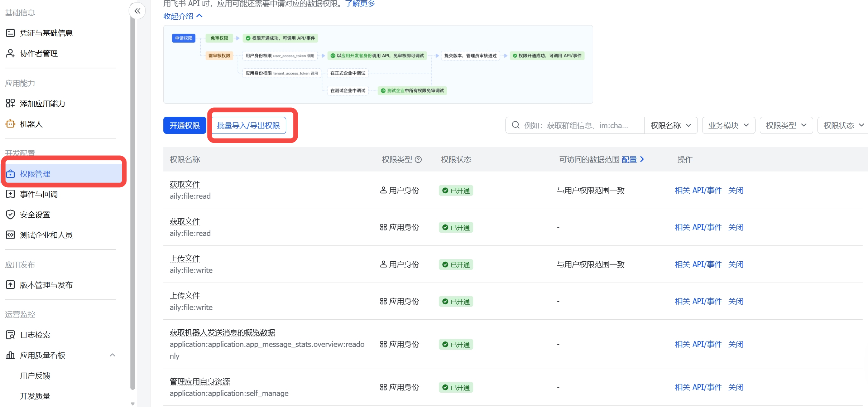Click 关闭 link for aily:file:read user identity row
The image size is (868, 407).
coord(735,190)
